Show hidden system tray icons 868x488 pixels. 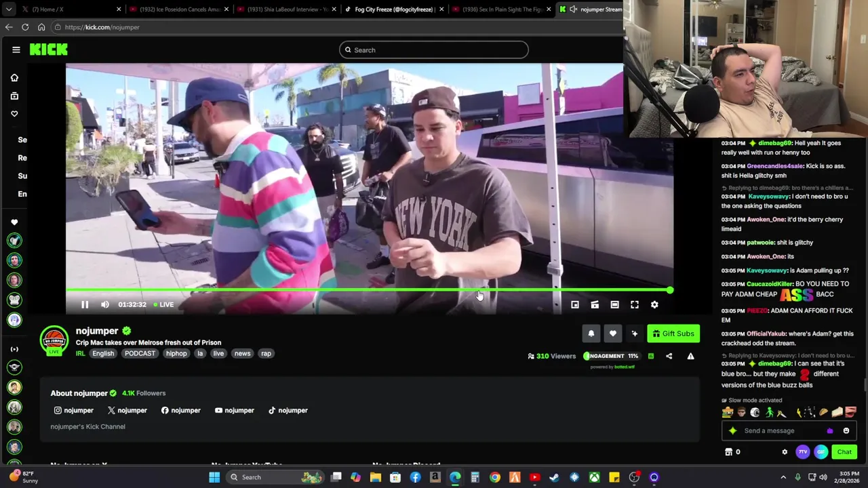click(783, 477)
